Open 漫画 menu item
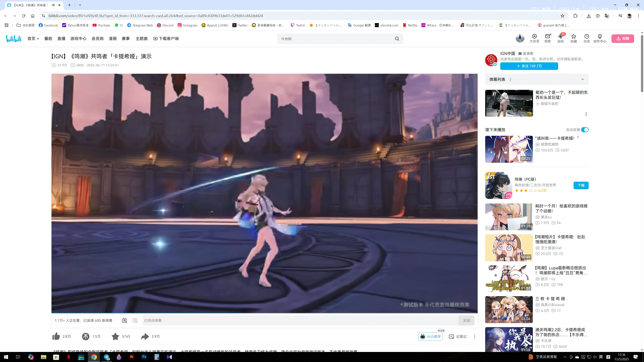The height and width of the screenshot is (362, 644). [x=113, y=39]
